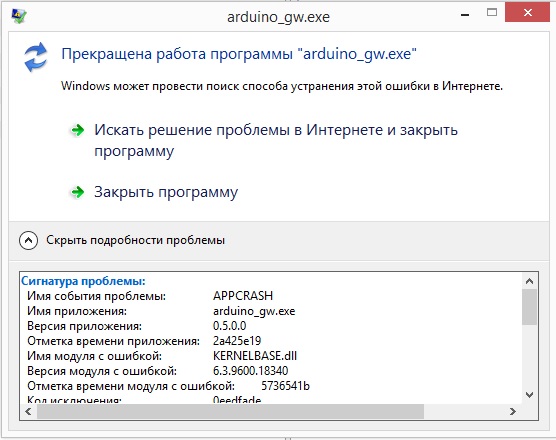Image resolution: width=556 pixels, height=440 pixels.
Task: Click the green arrow beside Закрыть программу
Action: (x=78, y=192)
